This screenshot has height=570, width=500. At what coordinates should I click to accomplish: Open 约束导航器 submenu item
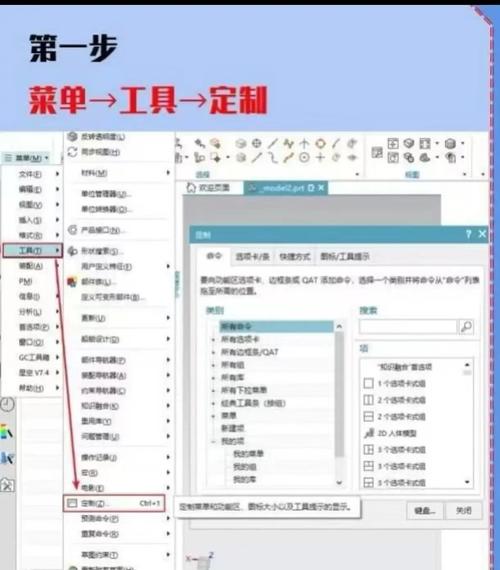(x=118, y=390)
